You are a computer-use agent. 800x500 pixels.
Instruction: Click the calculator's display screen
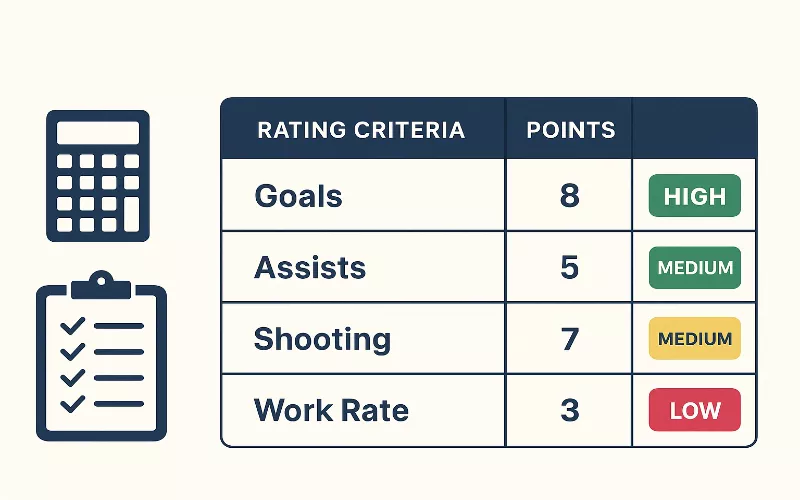coord(98,132)
